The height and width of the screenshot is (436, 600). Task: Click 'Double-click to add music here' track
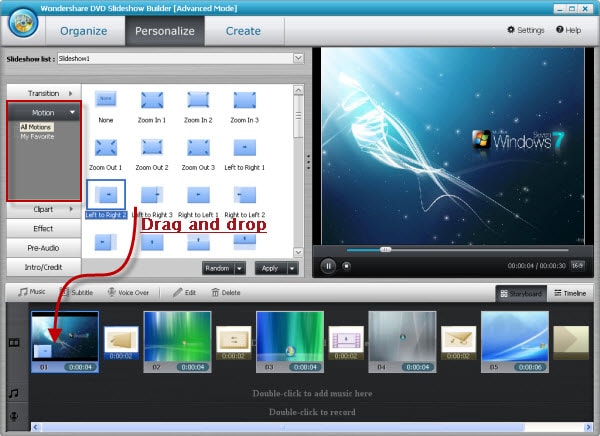[x=312, y=393]
